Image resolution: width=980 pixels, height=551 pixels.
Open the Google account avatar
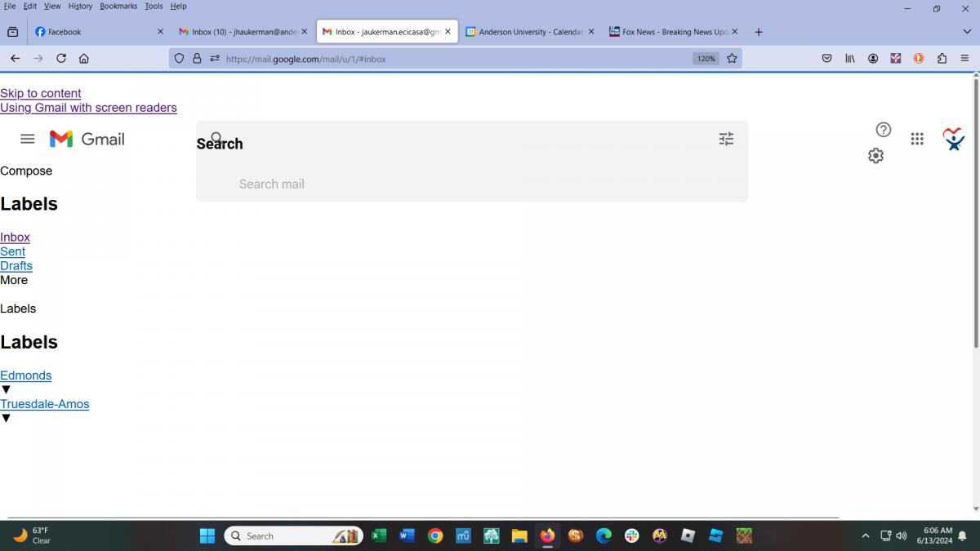pos(953,139)
